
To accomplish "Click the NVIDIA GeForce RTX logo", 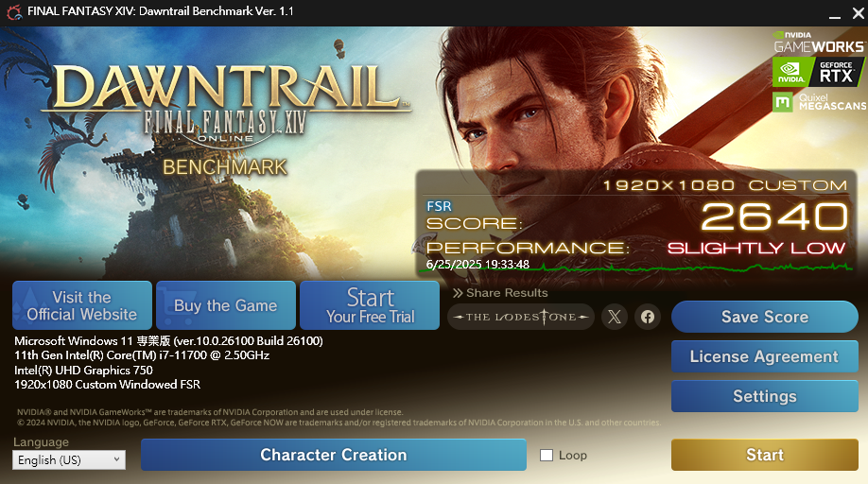I will tap(818, 72).
